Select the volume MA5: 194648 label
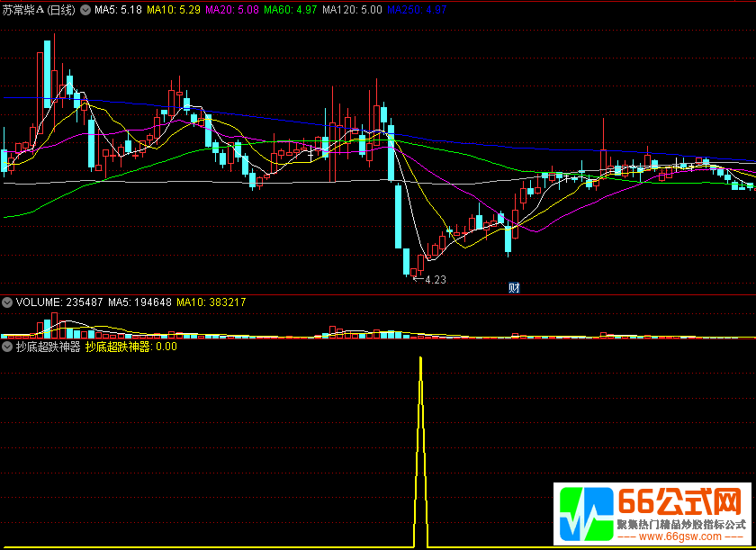Screen dimensions: 756x550 click(139, 302)
